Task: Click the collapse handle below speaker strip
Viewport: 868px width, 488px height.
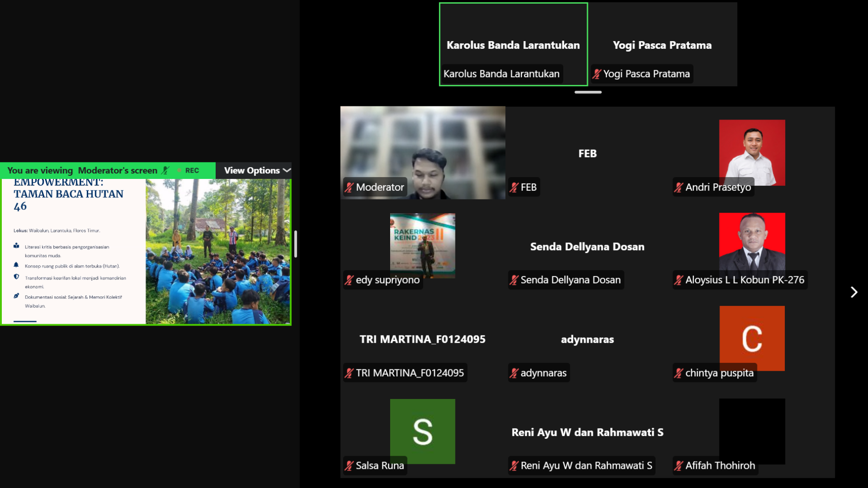Action: click(588, 92)
